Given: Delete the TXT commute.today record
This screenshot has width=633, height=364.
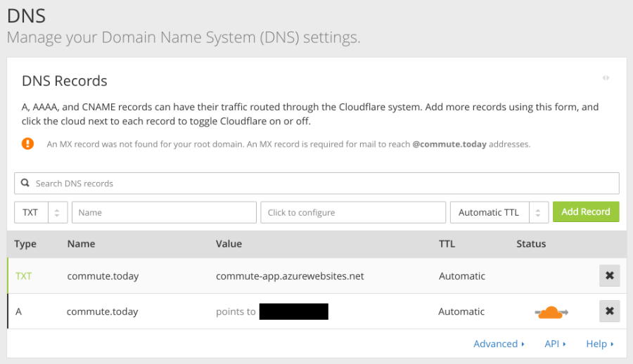Looking at the screenshot, I should coord(610,275).
